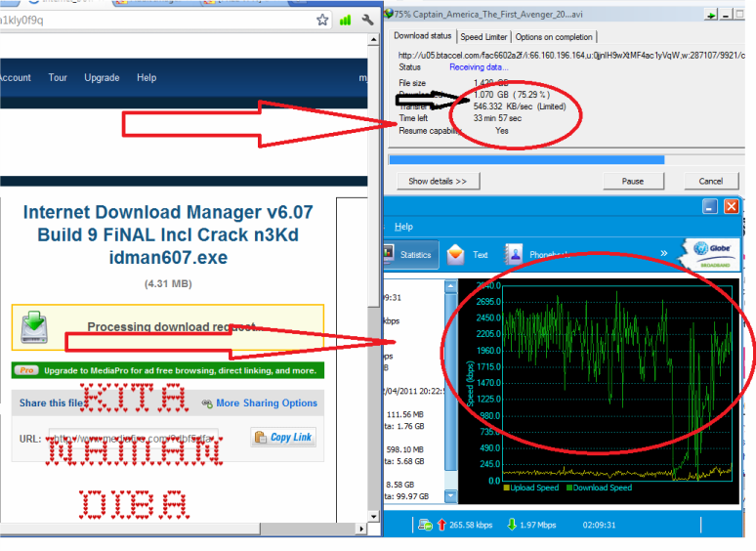
Task: Click the Upload Speed legend yellow swatch
Action: (506, 487)
